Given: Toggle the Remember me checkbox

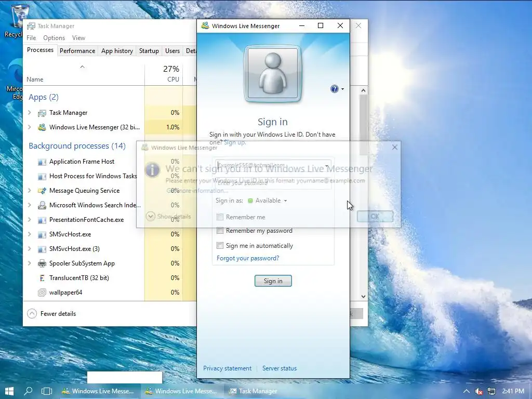Looking at the screenshot, I should pos(220,217).
